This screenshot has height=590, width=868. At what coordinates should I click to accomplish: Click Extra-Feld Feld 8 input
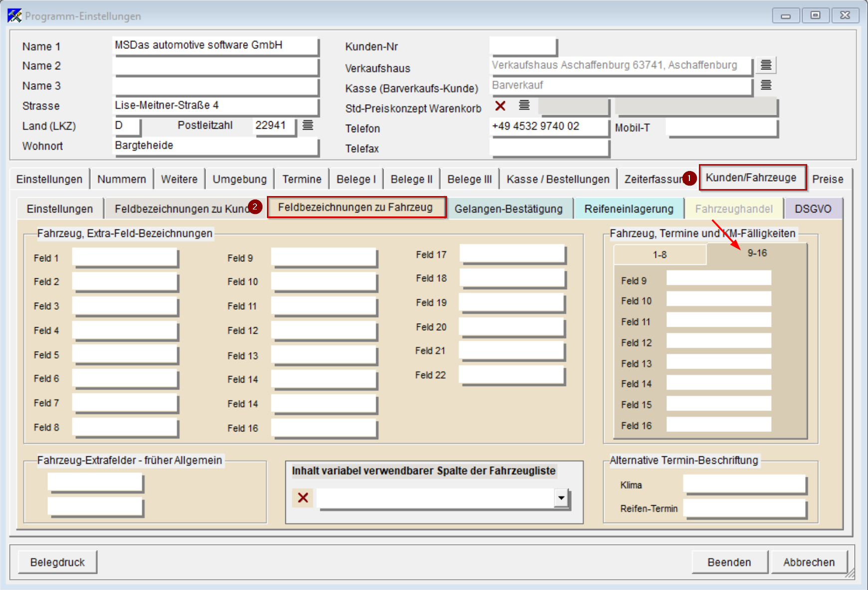coord(125,427)
